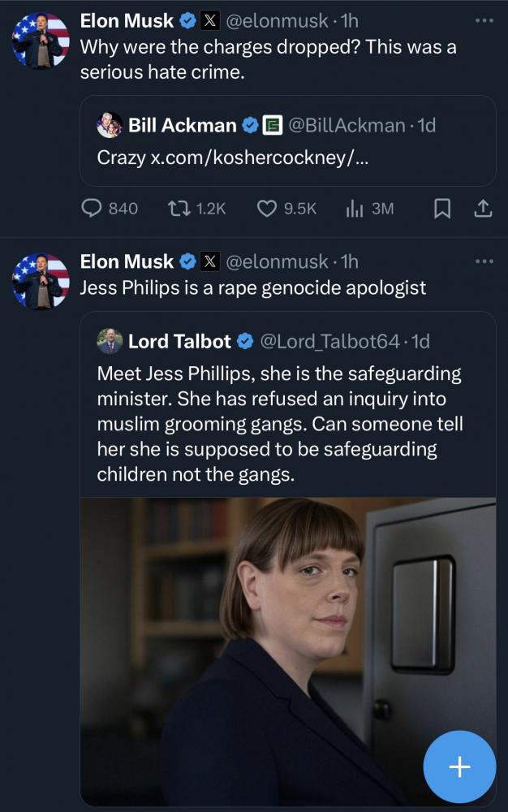The height and width of the screenshot is (812, 508).
Task: Open the quoted tweet's photo
Action: (x=288, y=650)
